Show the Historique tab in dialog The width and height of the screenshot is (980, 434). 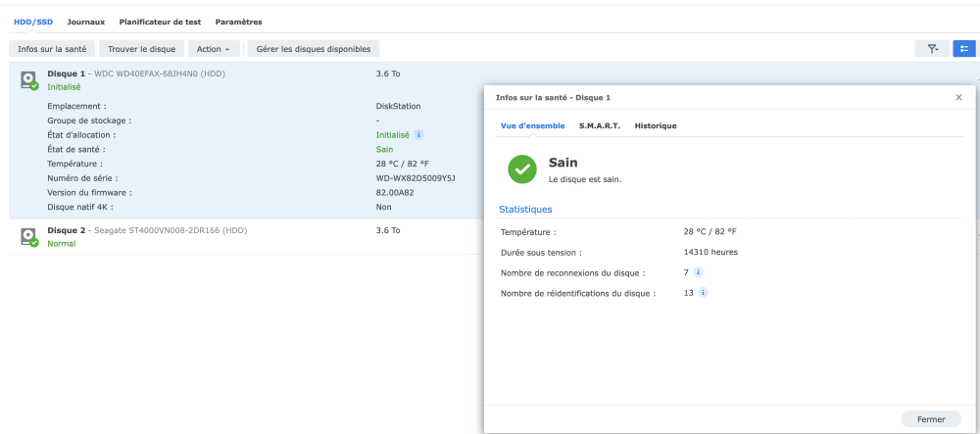point(655,125)
